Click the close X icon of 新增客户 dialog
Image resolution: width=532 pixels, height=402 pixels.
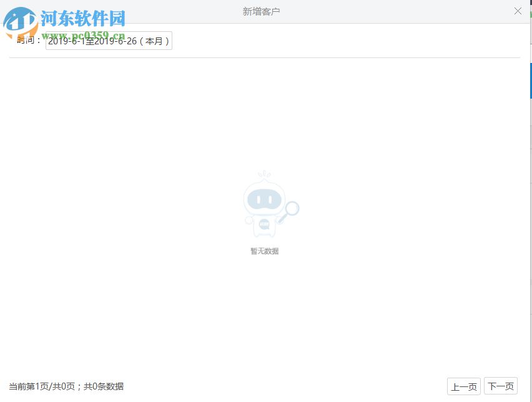pyautogui.click(x=518, y=11)
